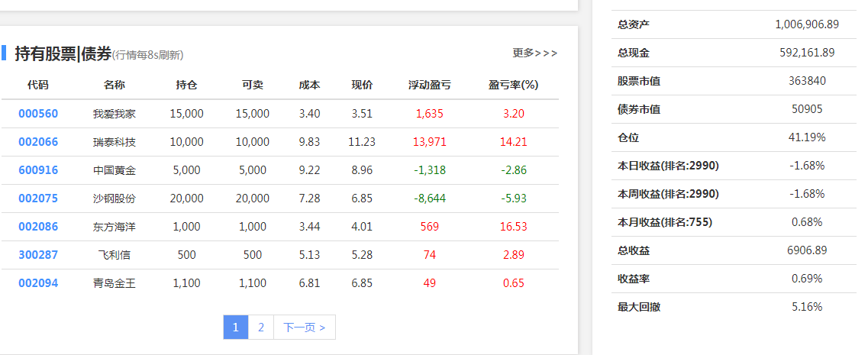Open stock code 002094 link
This screenshot has height=355, width=868.
(x=38, y=283)
